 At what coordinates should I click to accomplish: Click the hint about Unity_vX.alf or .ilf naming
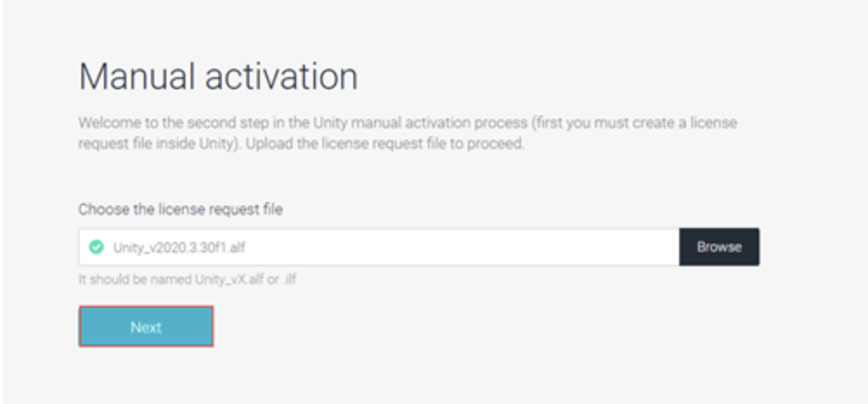tap(187, 279)
